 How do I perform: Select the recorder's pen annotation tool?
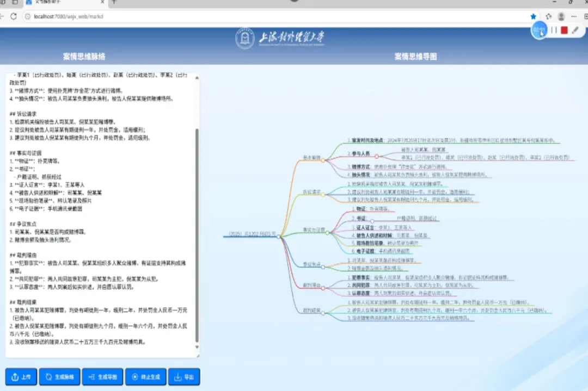pos(575,30)
